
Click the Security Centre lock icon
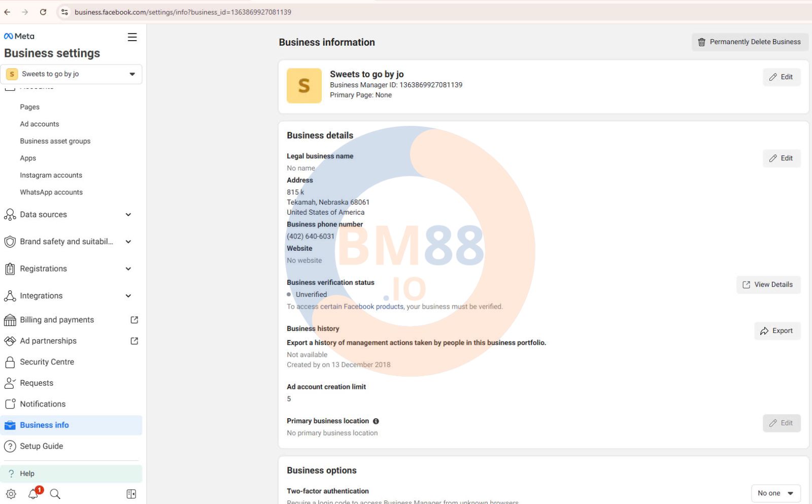point(10,362)
